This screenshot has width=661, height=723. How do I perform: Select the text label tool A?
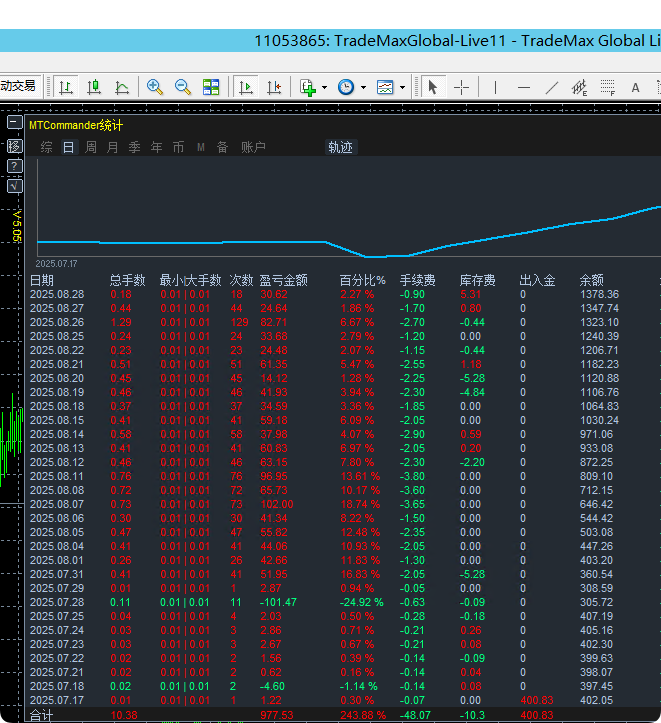pyautogui.click(x=635, y=87)
